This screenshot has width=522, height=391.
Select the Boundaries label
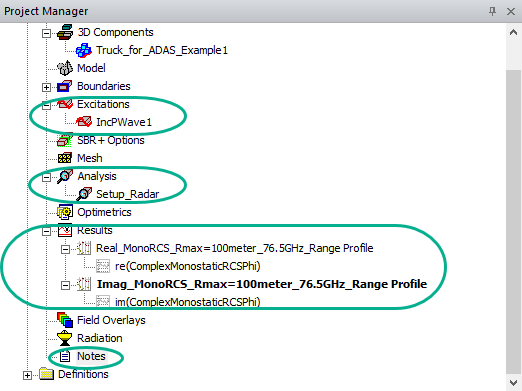pos(104,86)
